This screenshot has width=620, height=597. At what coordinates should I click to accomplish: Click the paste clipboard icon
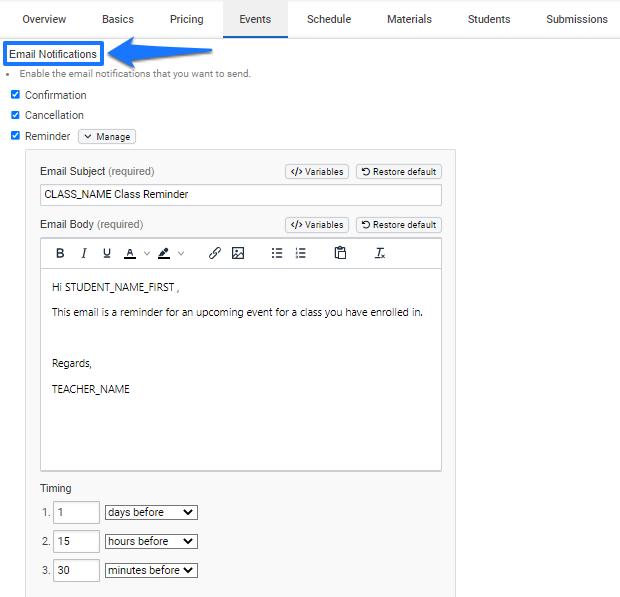point(340,253)
